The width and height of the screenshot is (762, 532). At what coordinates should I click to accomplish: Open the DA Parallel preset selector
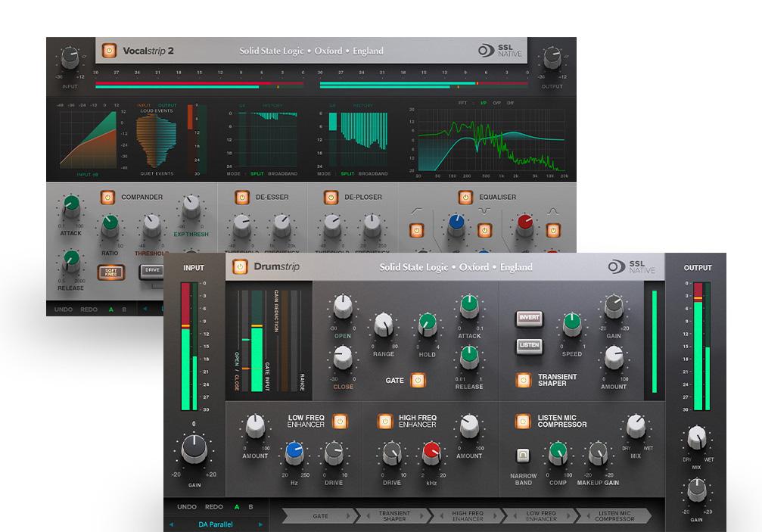215,523
